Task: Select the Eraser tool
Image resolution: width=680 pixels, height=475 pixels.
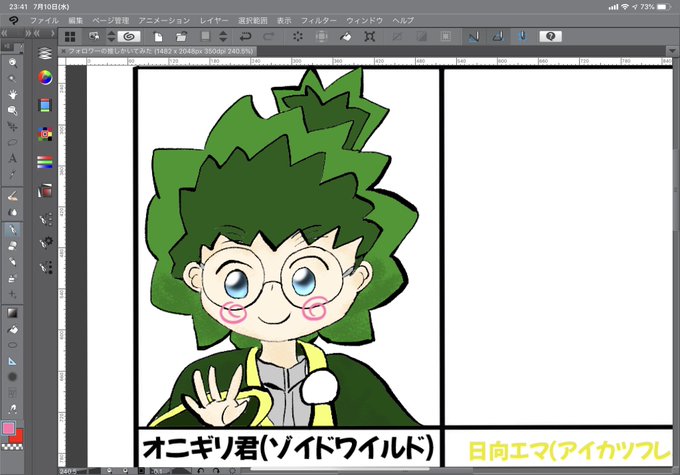Action: 13,246
